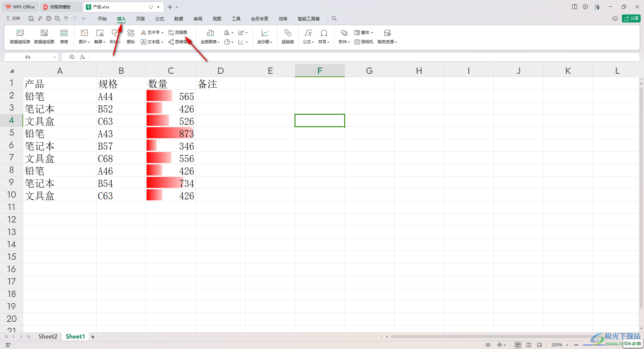Click the zoom out minus button
Image resolution: width=644 pixels, height=349 pixels.
point(576,345)
